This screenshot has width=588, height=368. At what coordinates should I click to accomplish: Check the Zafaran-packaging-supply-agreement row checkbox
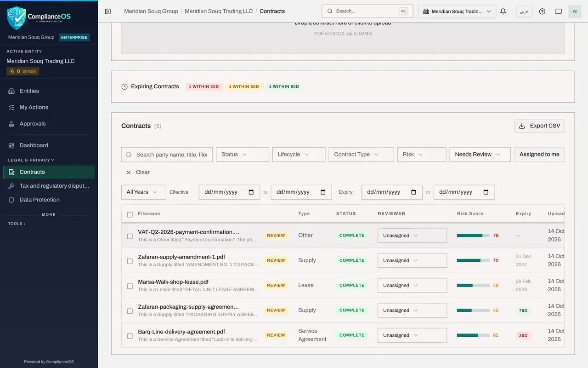130,311
